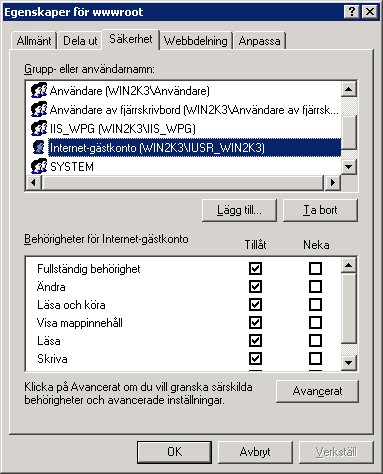Click the question mark help button
383x474 pixels.
[352, 12]
